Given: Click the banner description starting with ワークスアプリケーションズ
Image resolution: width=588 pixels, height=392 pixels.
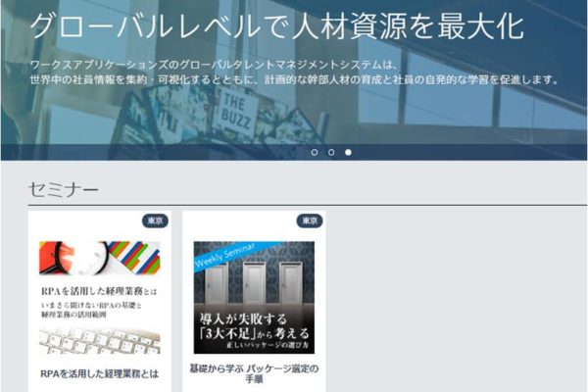Looking at the screenshot, I should pos(294,73).
